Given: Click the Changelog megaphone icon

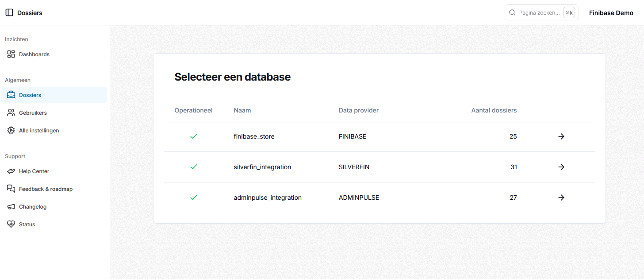Looking at the screenshot, I should pos(11,206).
